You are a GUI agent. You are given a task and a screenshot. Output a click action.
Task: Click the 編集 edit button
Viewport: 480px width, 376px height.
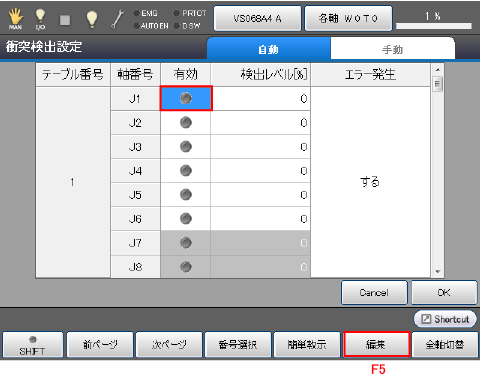tap(376, 344)
